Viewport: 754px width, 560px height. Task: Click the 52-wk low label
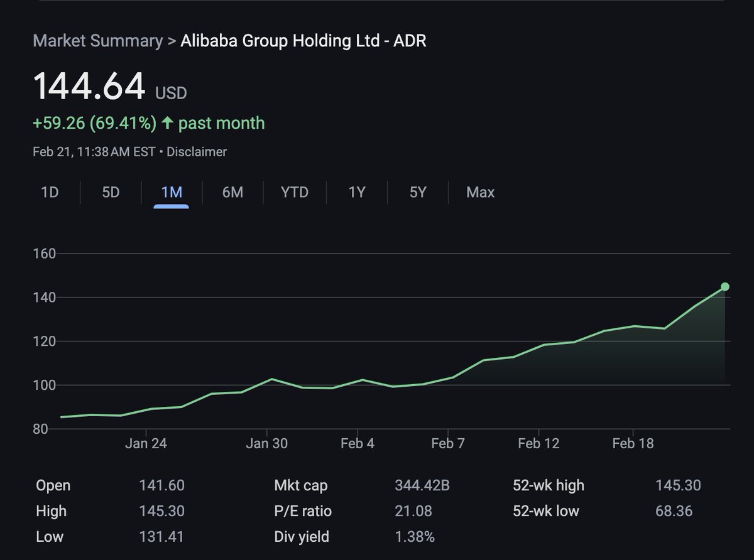(546, 511)
